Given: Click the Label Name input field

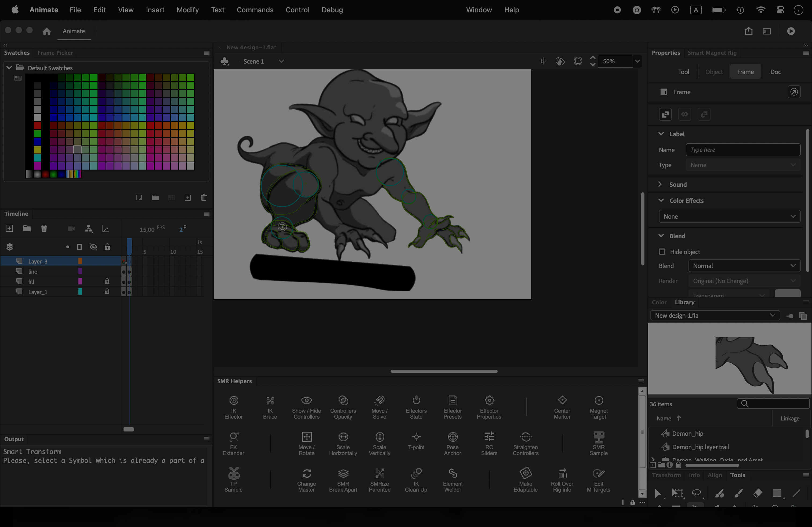Looking at the screenshot, I should (743, 150).
